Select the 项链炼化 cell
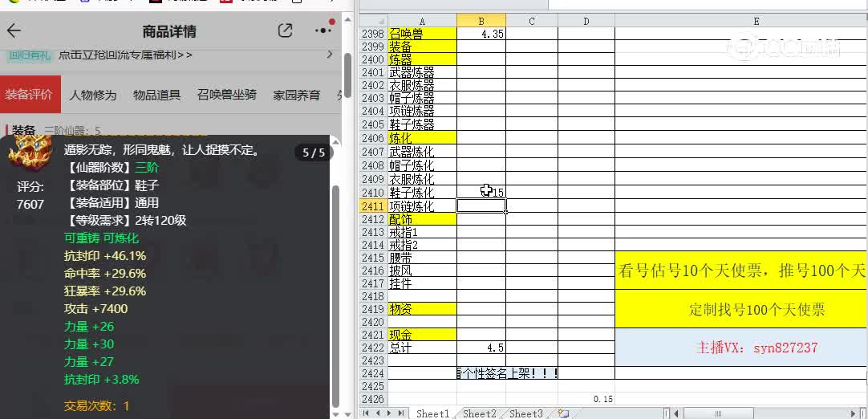868x419 pixels. point(423,206)
